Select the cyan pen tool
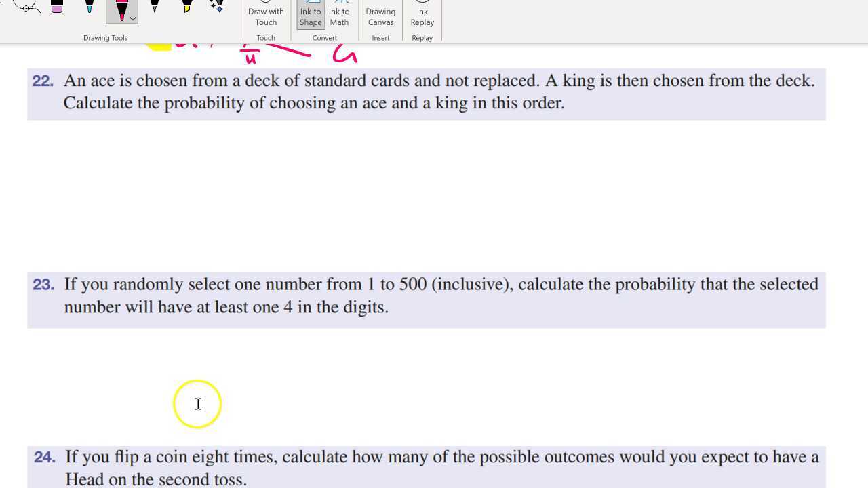 [x=89, y=7]
